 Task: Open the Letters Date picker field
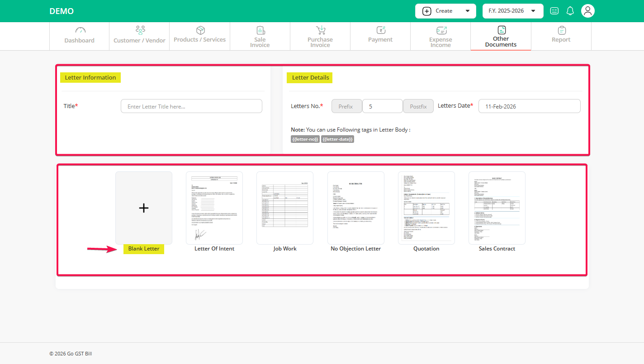529,106
